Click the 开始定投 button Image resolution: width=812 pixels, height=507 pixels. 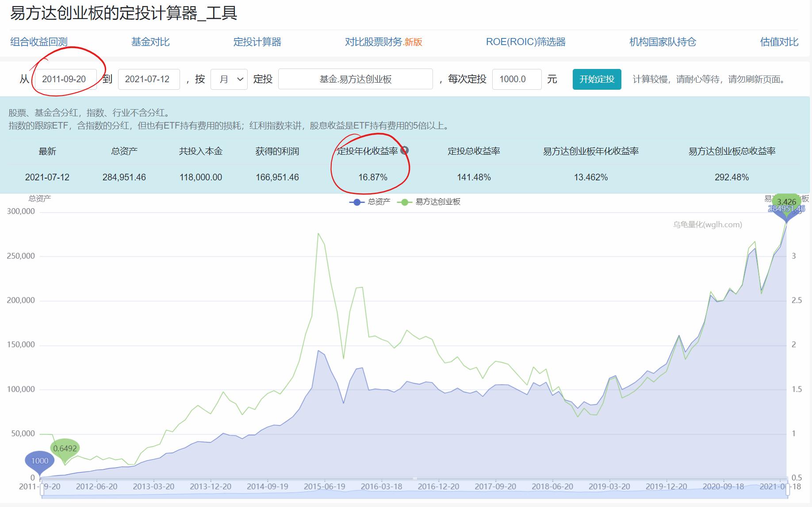tap(597, 79)
